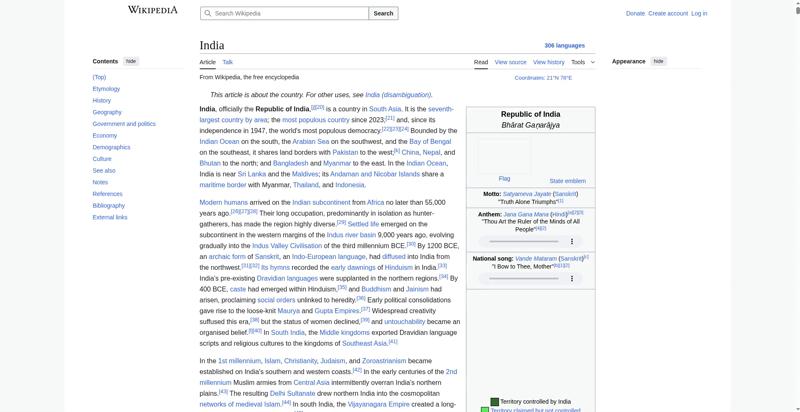Viewport: 800px width, 412px height.
Task: Hide the Contents sidebar
Action: (131, 61)
